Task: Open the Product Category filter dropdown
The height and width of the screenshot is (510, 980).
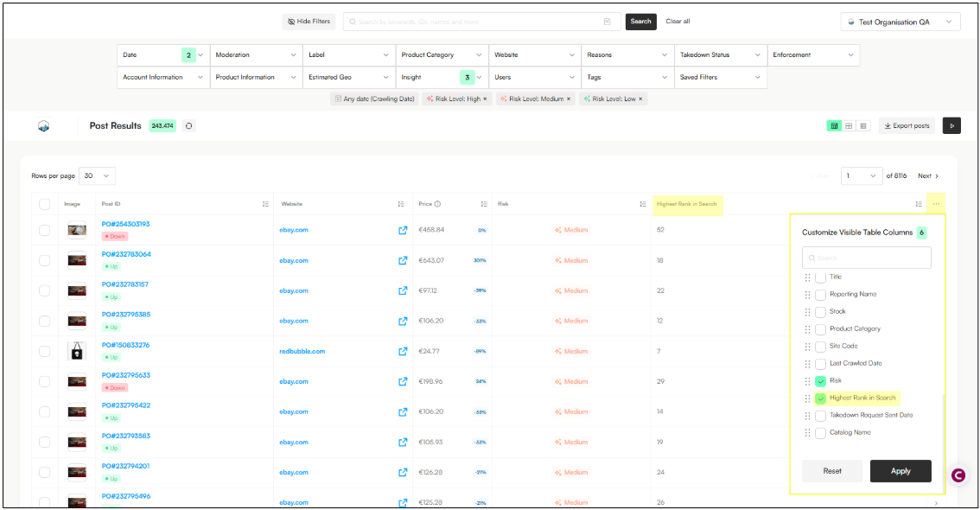Action: [442, 55]
